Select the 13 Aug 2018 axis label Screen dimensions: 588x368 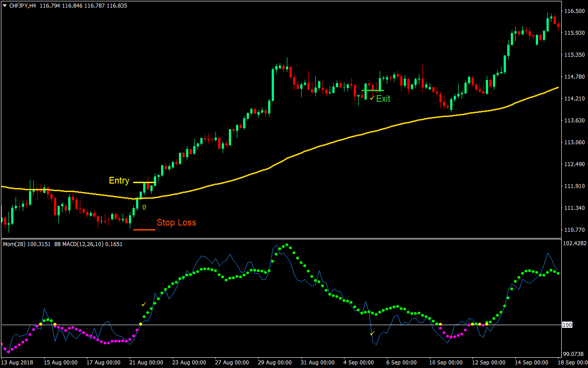(x=17, y=363)
